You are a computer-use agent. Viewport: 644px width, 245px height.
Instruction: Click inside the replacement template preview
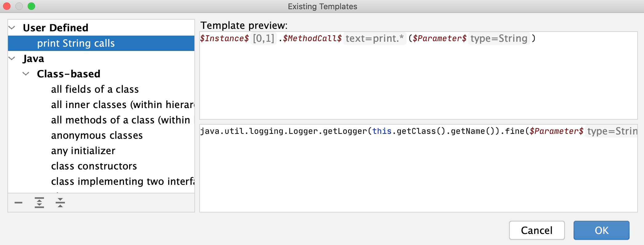(418, 175)
